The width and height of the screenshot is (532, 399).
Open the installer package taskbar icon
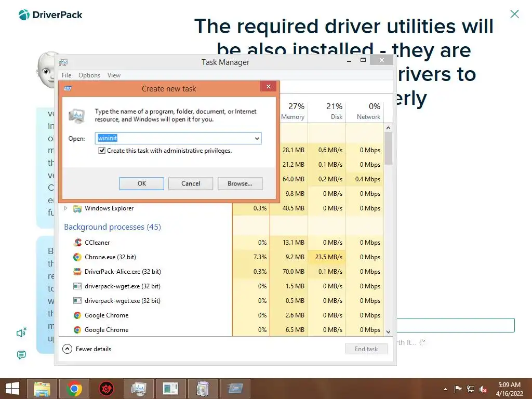tap(203, 389)
